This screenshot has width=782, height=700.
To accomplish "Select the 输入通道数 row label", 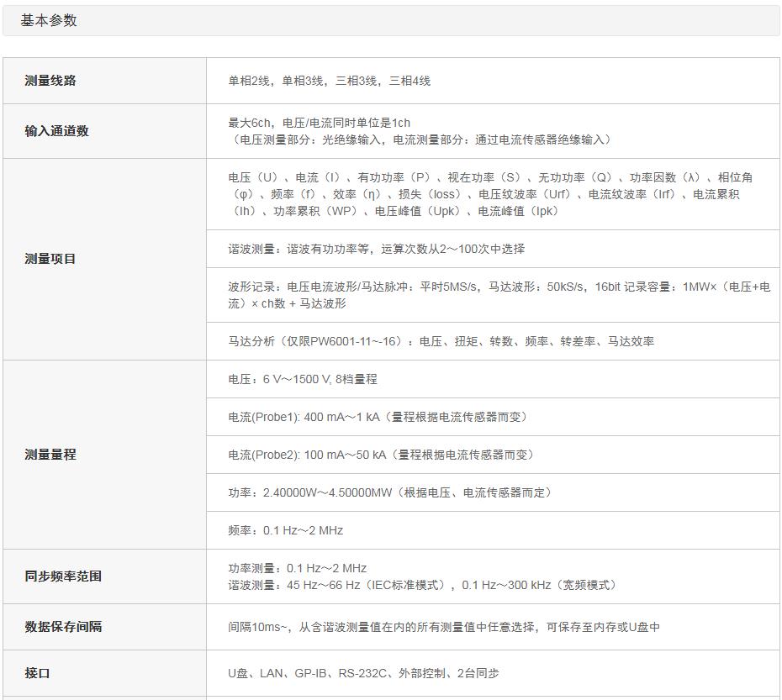I will (56, 131).
